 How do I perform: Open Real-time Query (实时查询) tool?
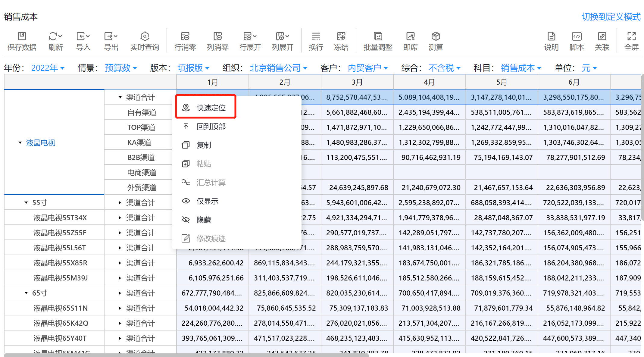click(x=145, y=37)
